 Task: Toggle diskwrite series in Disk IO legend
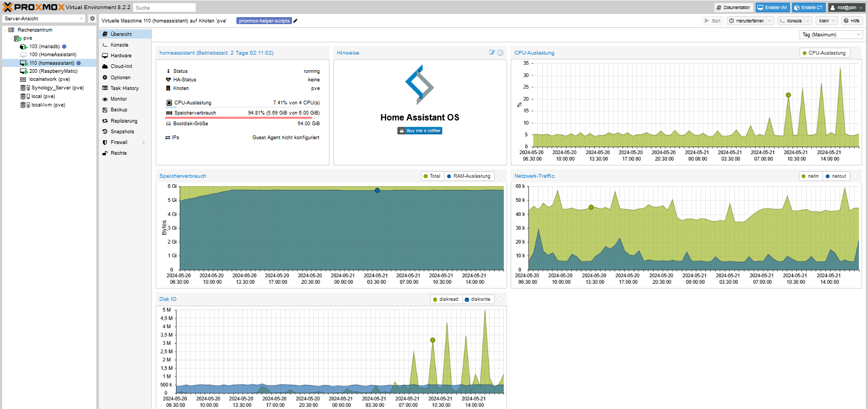pos(478,299)
